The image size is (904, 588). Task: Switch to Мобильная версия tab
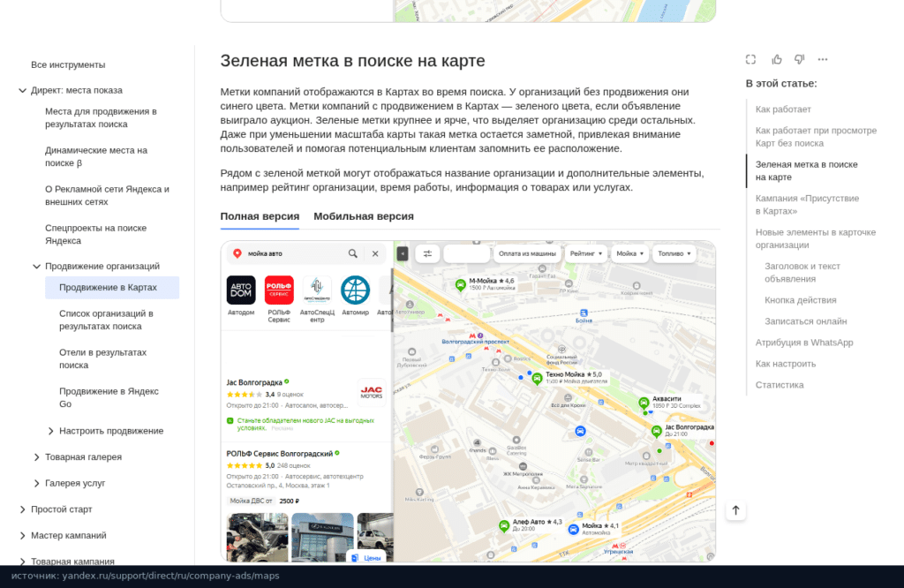tap(363, 217)
